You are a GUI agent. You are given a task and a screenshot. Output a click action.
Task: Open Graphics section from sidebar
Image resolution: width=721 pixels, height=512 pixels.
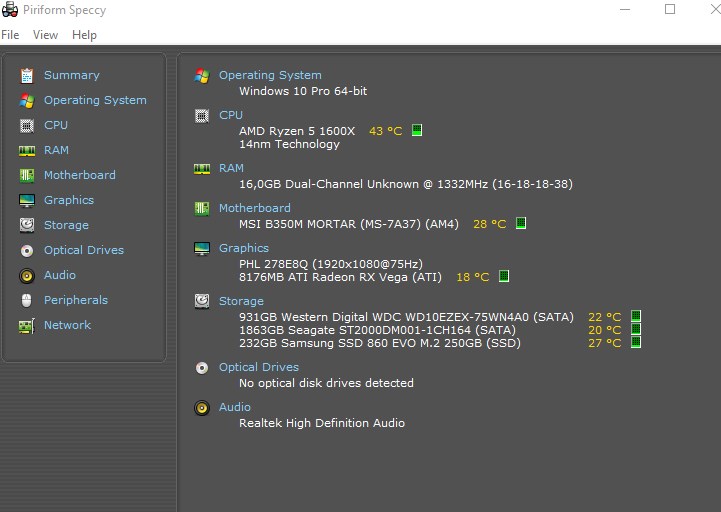[69, 200]
